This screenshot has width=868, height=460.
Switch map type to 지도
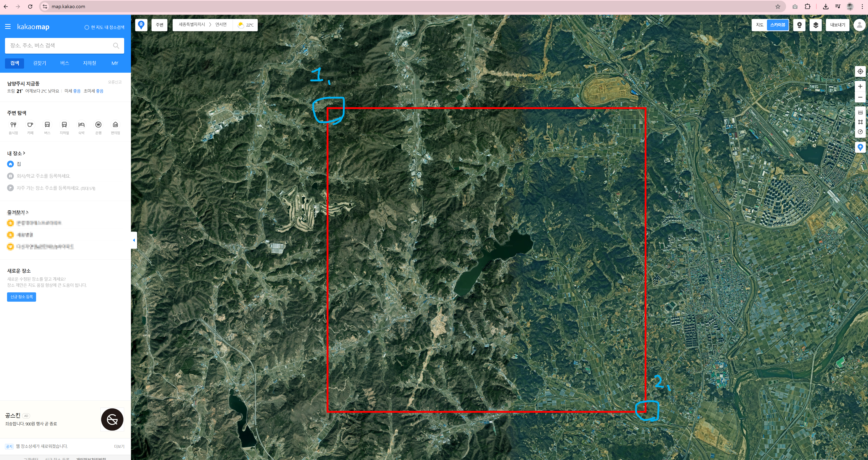tap(759, 25)
